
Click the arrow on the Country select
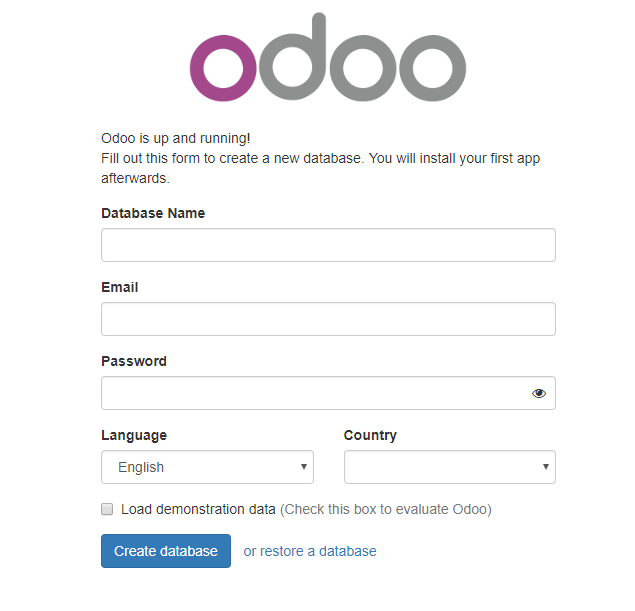[x=546, y=467]
